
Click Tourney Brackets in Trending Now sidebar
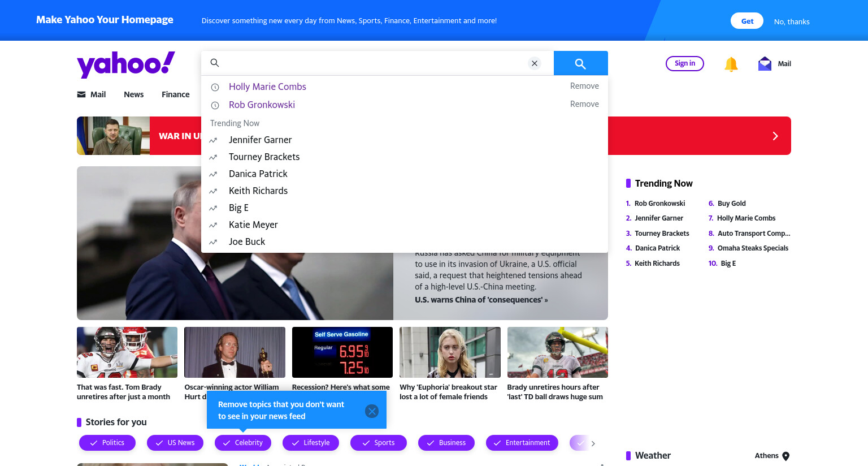(662, 233)
